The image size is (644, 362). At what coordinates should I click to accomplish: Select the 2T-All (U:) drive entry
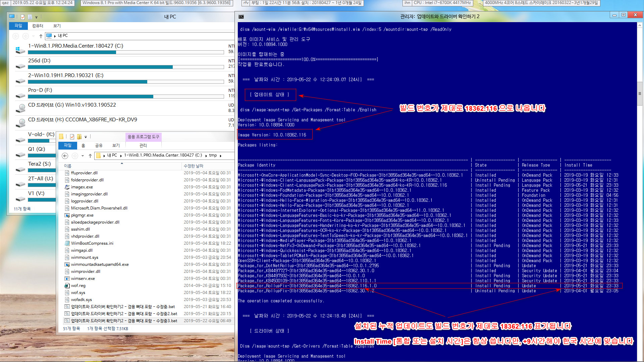point(35,182)
